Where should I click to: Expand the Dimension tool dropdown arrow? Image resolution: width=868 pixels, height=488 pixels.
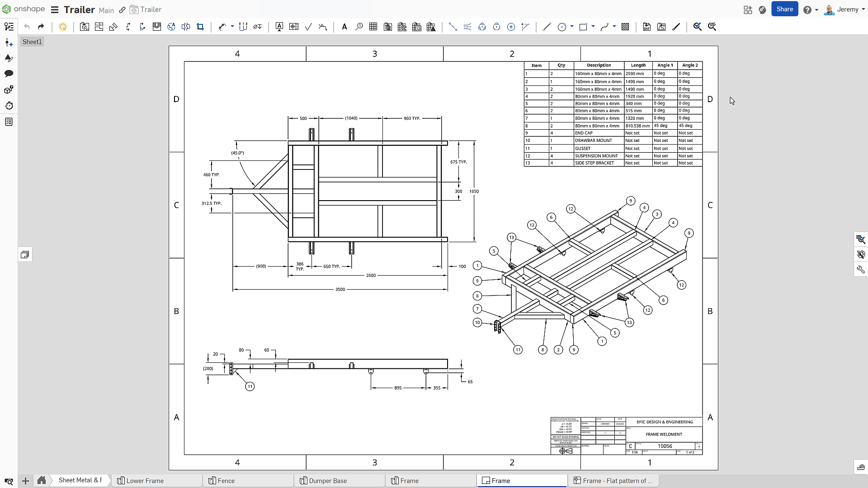[232, 27]
